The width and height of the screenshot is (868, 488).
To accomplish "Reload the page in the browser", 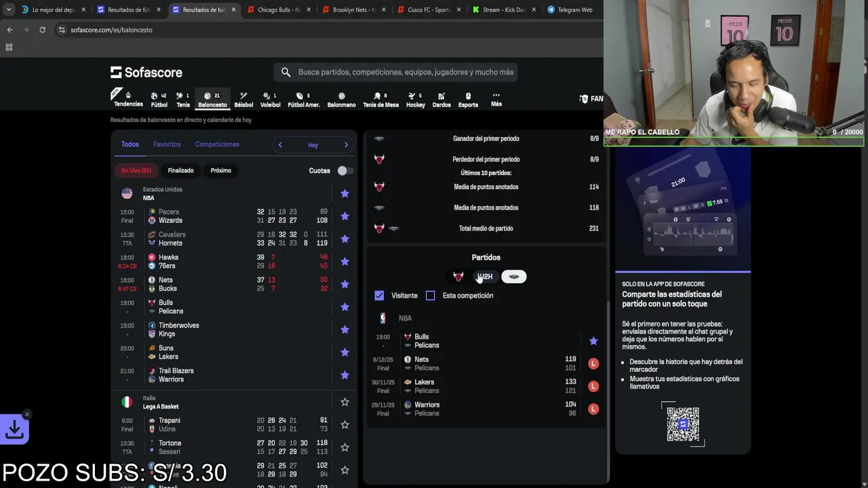I will (42, 30).
